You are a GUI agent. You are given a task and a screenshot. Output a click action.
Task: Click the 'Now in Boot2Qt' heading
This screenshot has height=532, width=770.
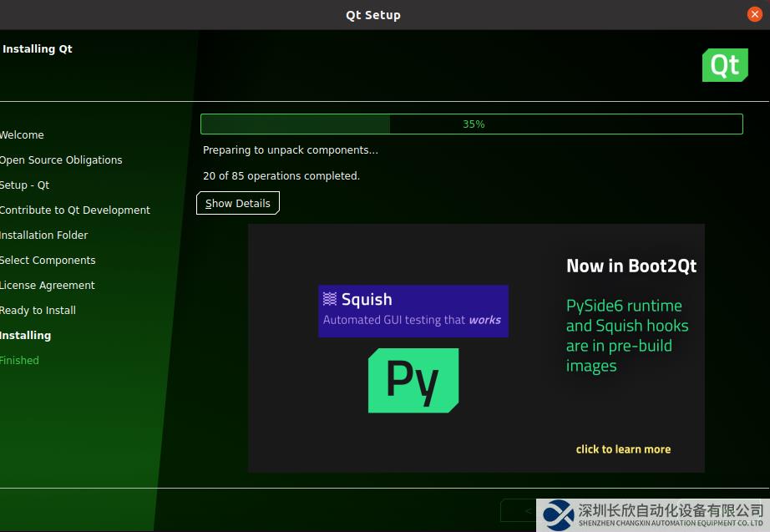[x=631, y=266]
